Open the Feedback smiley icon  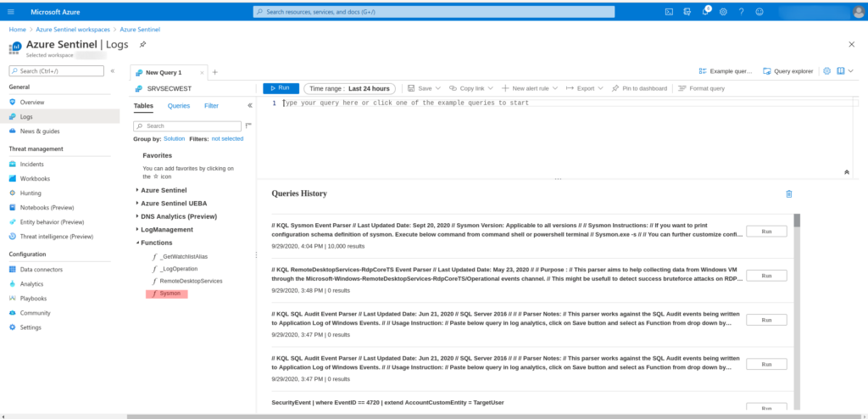759,12
